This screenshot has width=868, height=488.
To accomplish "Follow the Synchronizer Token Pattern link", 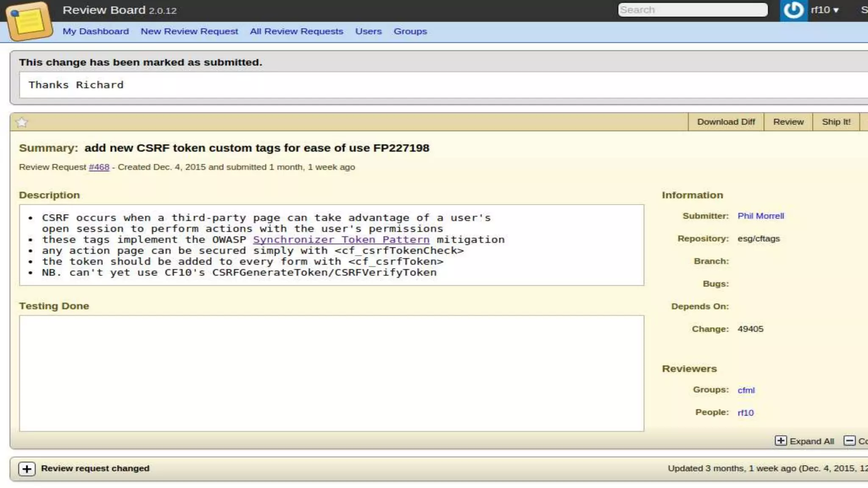I will [x=341, y=240].
